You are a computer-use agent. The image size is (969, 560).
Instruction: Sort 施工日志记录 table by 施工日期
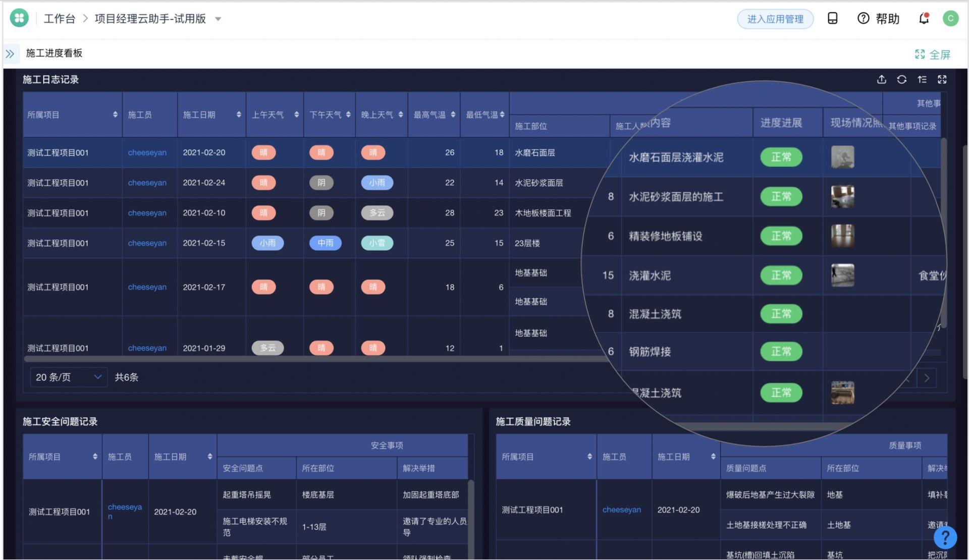point(239,115)
